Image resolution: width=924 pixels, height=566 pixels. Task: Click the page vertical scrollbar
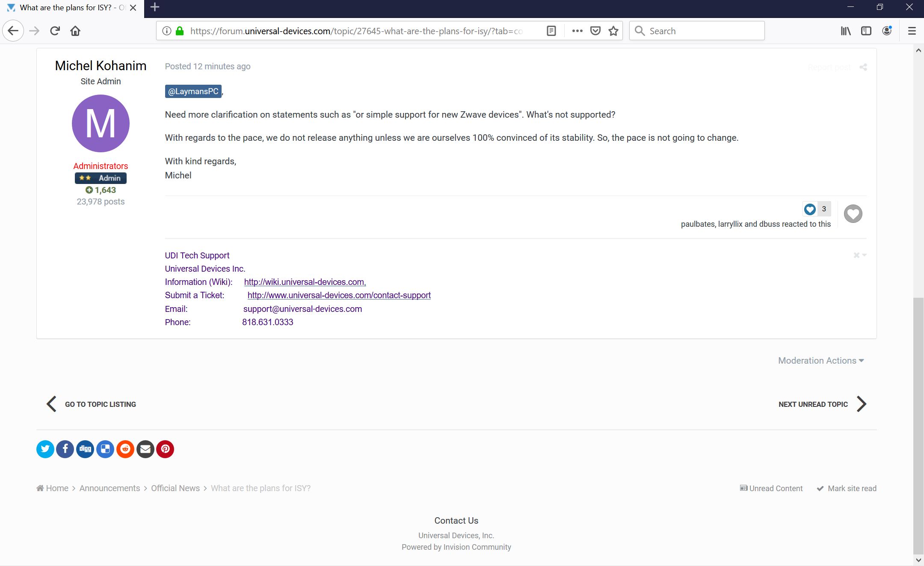click(x=918, y=426)
